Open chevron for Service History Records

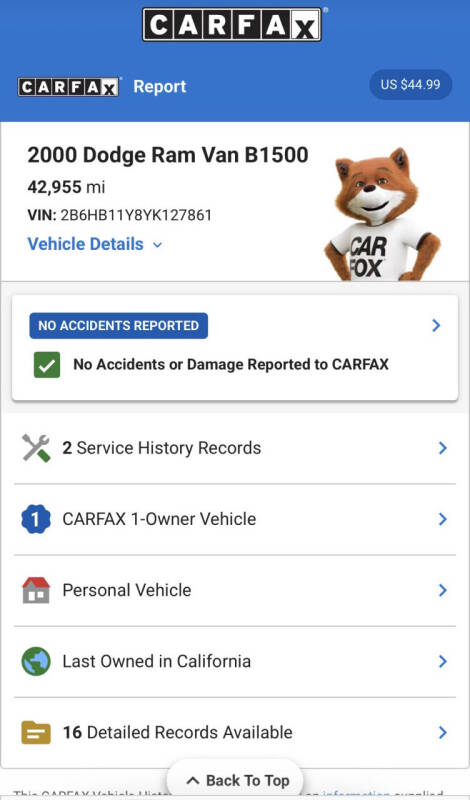click(442, 448)
